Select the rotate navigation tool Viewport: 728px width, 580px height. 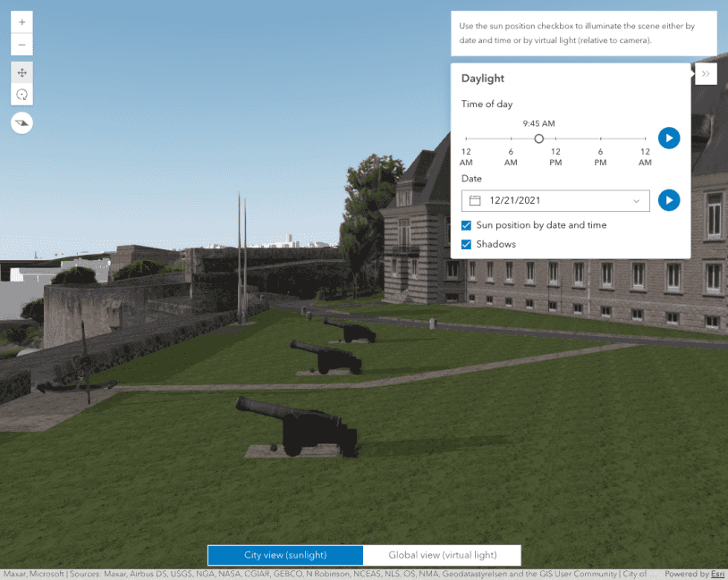click(x=22, y=95)
